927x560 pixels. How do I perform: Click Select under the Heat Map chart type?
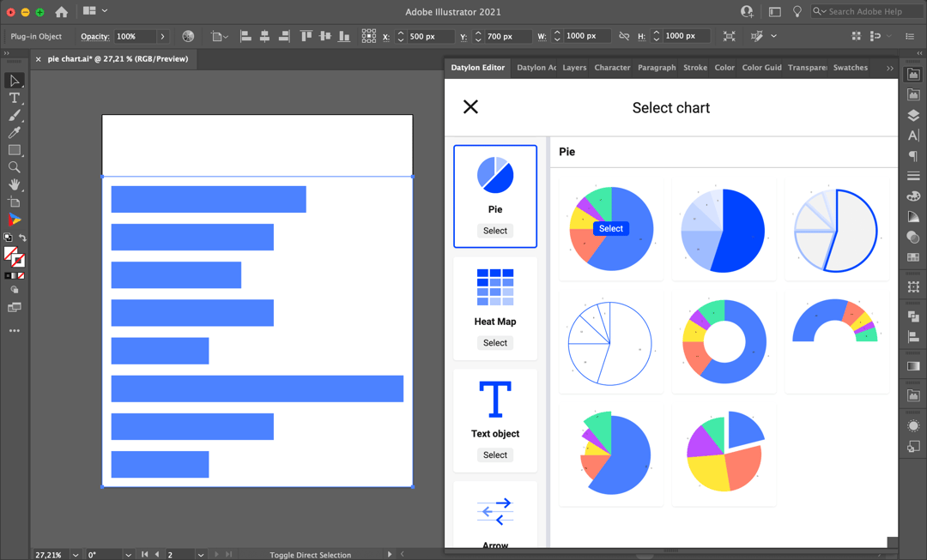pyautogui.click(x=494, y=342)
